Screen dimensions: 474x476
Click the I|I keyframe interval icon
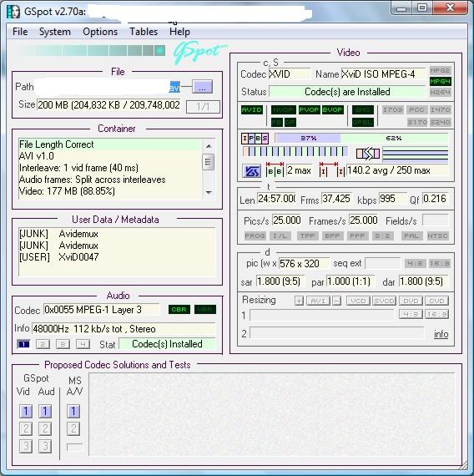[x=332, y=170]
